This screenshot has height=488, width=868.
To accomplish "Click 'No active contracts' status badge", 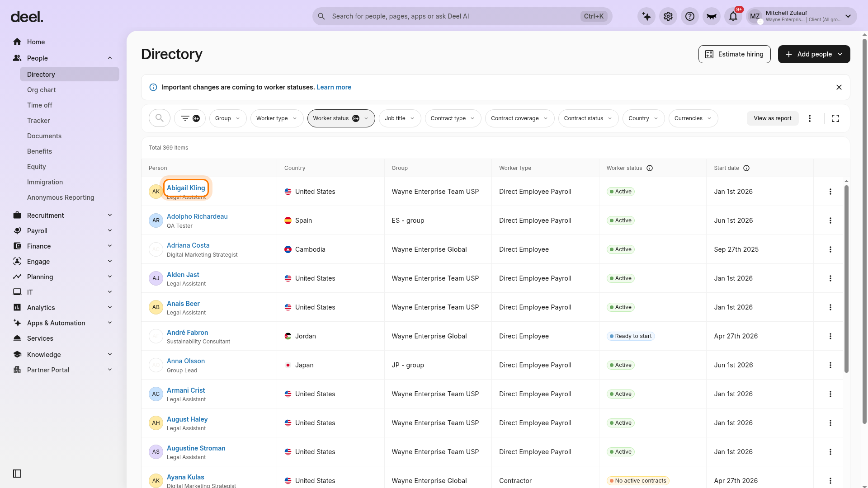I will click(638, 481).
